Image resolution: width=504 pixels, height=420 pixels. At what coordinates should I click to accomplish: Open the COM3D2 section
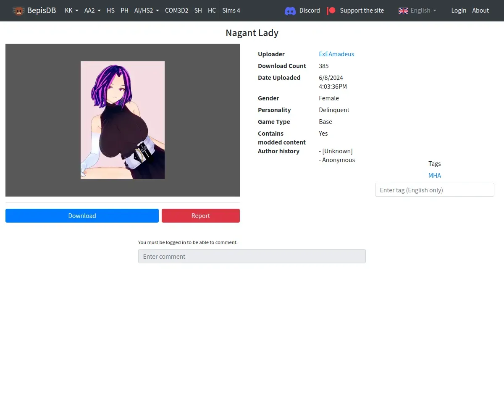pyautogui.click(x=177, y=10)
